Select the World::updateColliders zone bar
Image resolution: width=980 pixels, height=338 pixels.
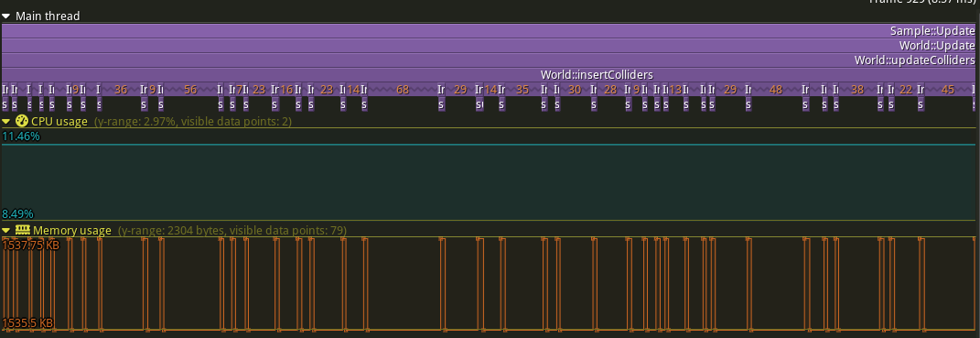tap(488, 60)
